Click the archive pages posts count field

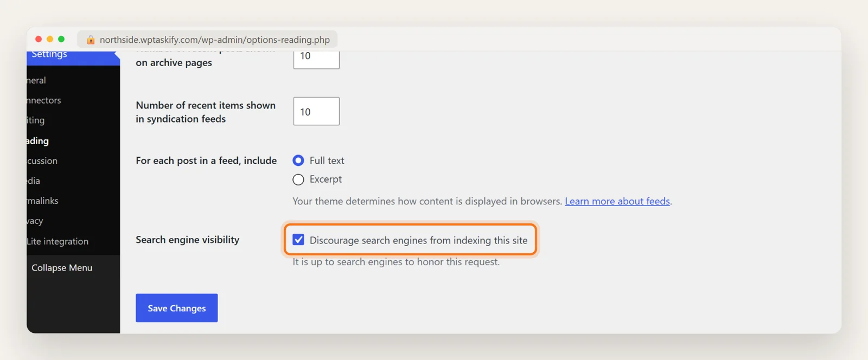pyautogui.click(x=316, y=59)
